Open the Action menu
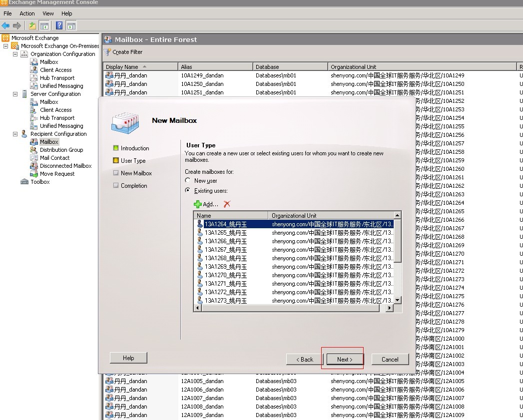Viewport: 523px width, 420px height. point(27,13)
